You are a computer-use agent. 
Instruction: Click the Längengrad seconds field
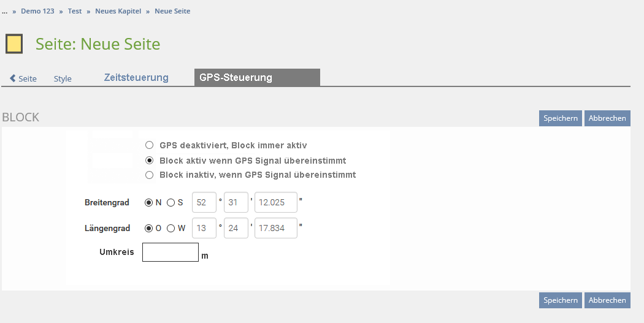click(275, 228)
